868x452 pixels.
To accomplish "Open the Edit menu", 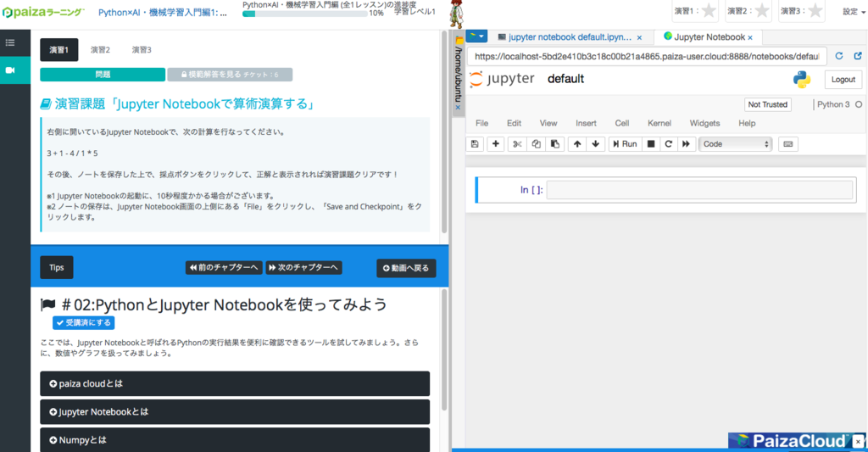I will coord(514,123).
